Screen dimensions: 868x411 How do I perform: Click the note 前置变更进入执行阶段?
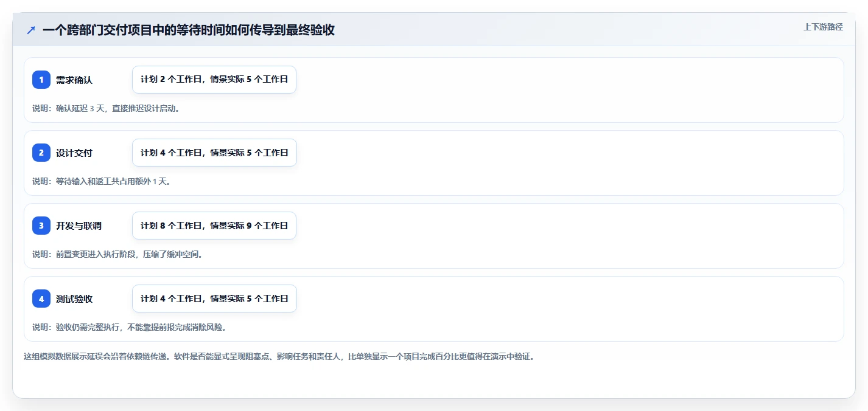pyautogui.click(x=117, y=254)
